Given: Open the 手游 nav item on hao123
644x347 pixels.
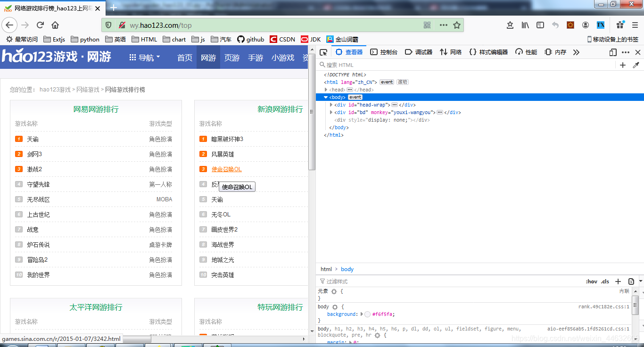Looking at the screenshot, I should point(256,58).
